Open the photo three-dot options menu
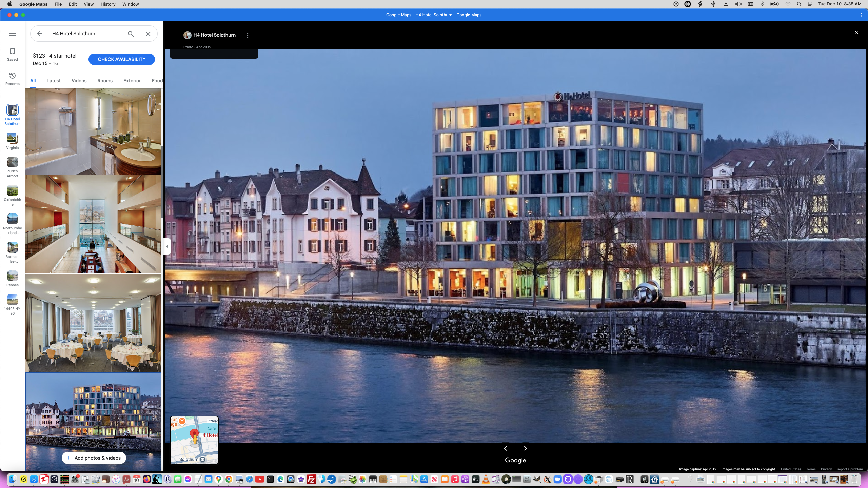The height and width of the screenshot is (488, 868). (248, 35)
